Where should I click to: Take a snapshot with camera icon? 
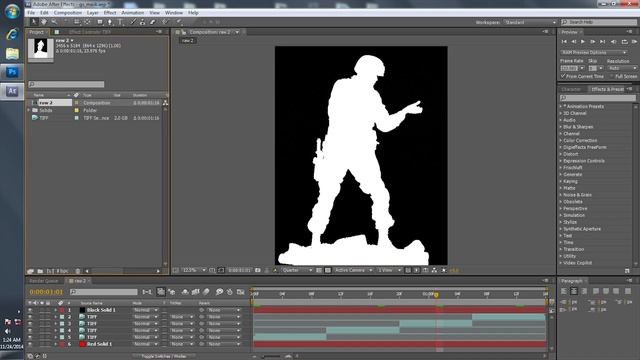(x=258, y=270)
